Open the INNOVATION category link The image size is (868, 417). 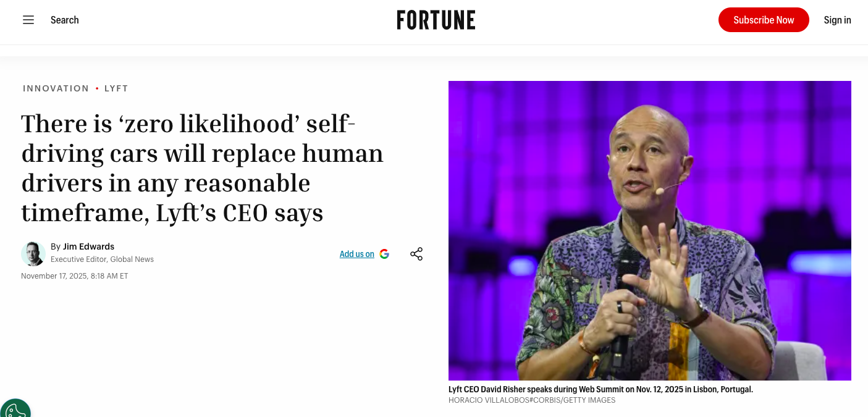56,88
